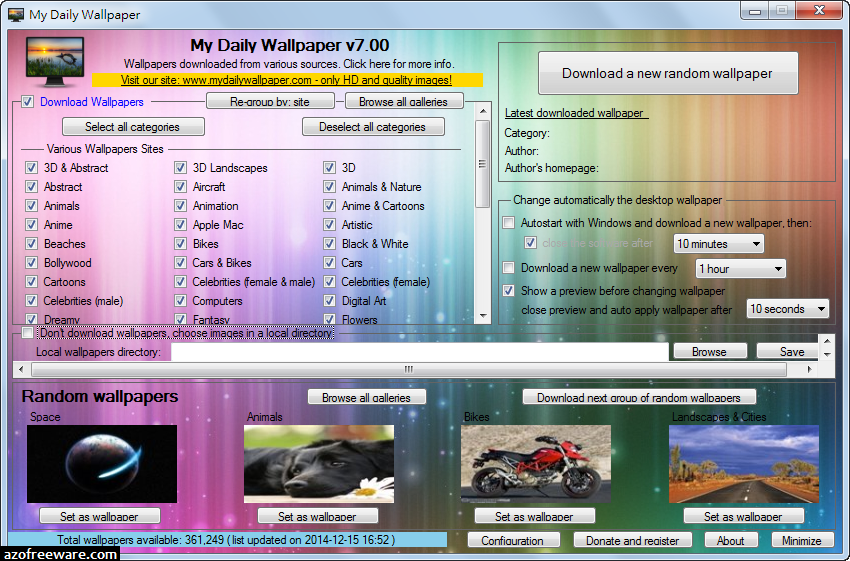
Task: Select the Landscapes & Cities road thumbnail
Action: coord(743,464)
